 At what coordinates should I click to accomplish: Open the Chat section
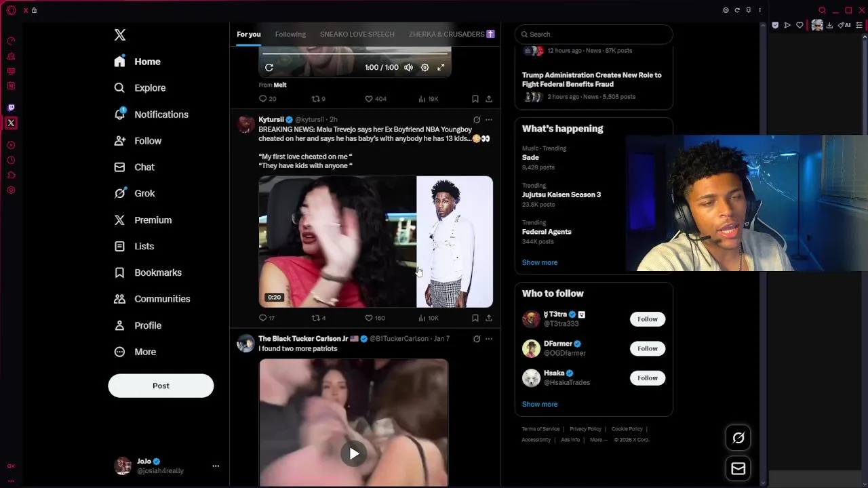pyautogui.click(x=134, y=167)
